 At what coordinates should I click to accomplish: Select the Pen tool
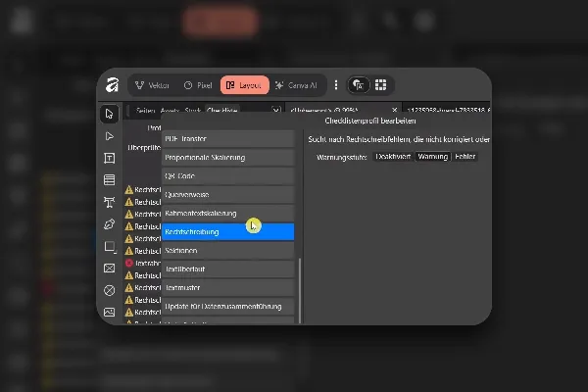coord(109,224)
